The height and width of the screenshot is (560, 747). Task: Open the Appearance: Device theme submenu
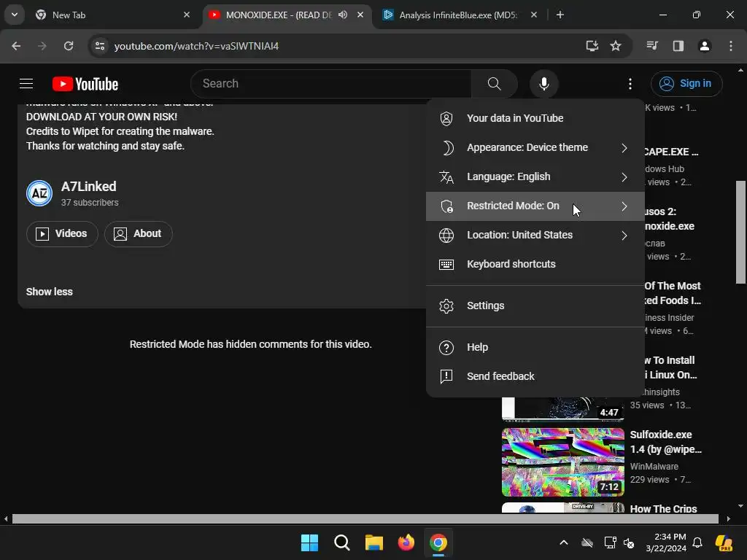coord(535,147)
